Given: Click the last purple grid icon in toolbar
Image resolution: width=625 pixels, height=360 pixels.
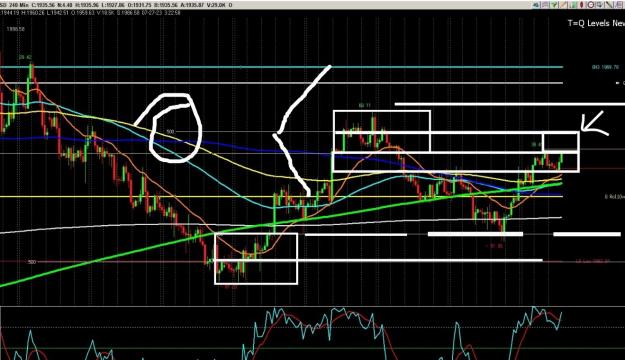Looking at the screenshot, I should pos(619,5).
